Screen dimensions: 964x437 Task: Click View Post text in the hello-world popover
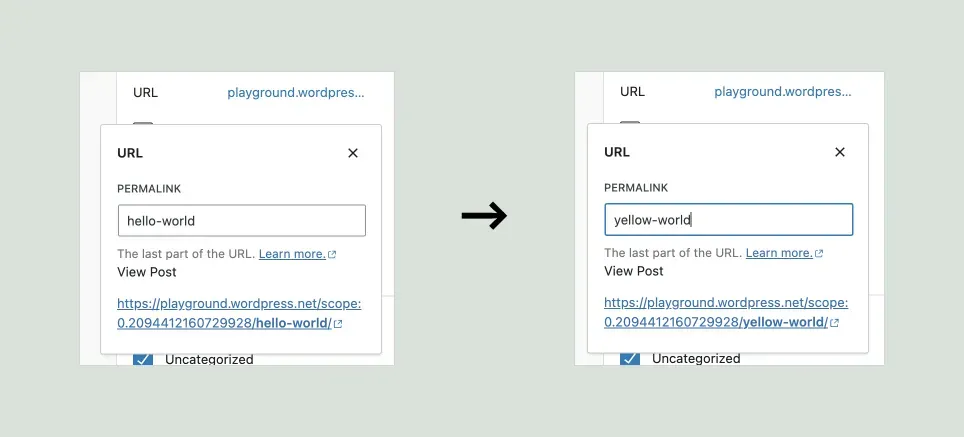pyautogui.click(x=147, y=272)
